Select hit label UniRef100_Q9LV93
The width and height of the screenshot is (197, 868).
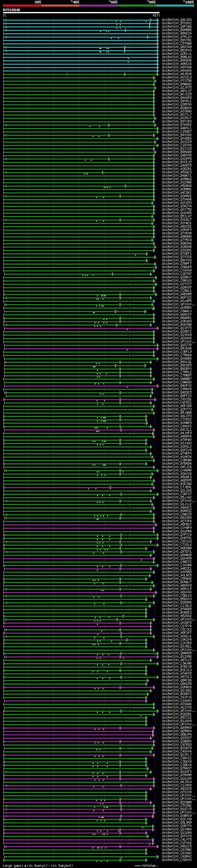pyautogui.click(x=177, y=20)
